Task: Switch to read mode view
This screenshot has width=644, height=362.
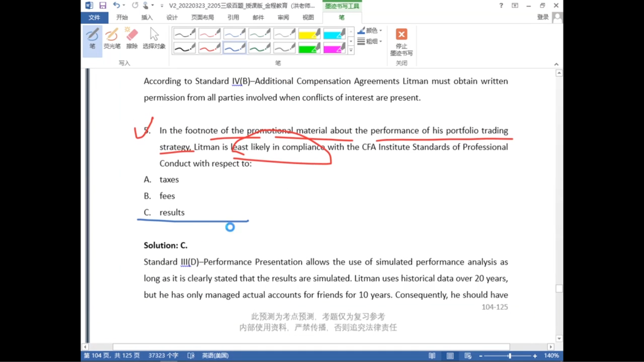Action: [x=432, y=356]
